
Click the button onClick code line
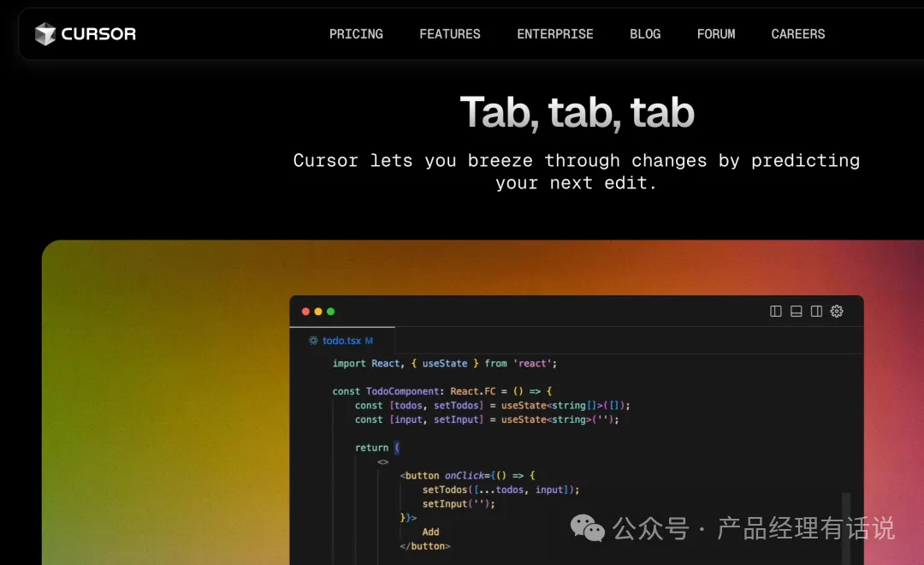(x=467, y=475)
